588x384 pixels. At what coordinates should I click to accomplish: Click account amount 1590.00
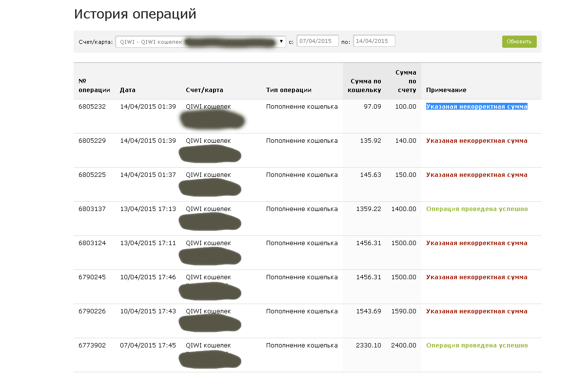(404, 311)
